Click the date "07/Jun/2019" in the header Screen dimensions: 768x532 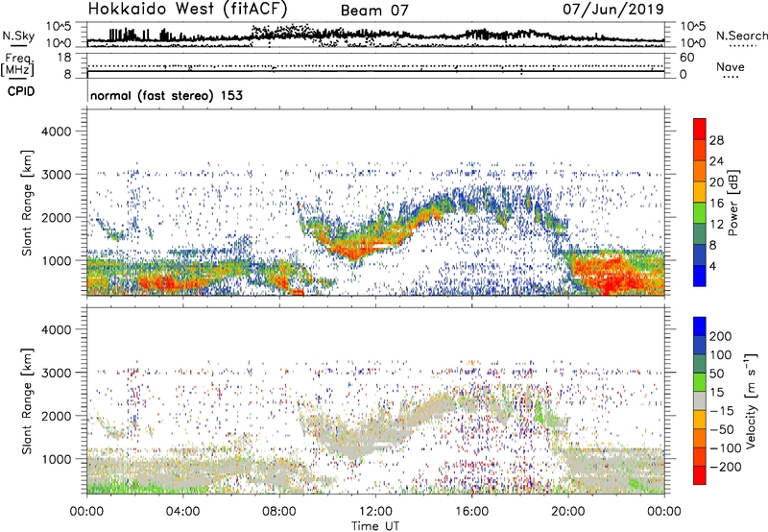pos(612,9)
